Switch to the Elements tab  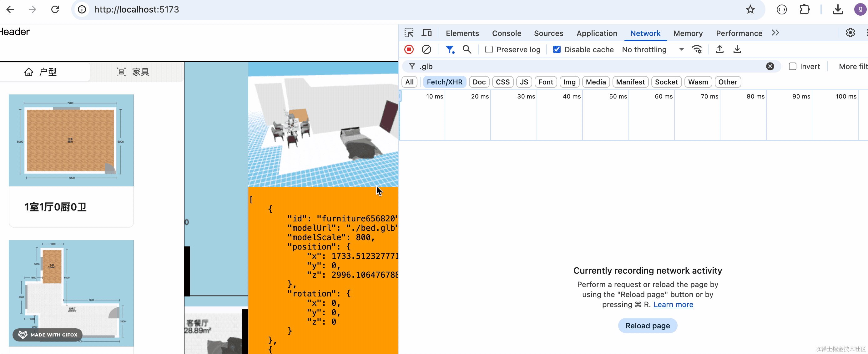(462, 33)
